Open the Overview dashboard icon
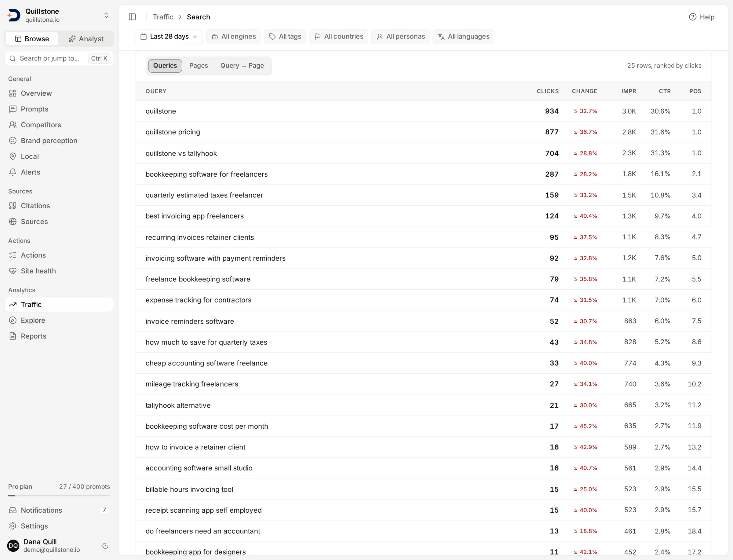Image resolution: width=733 pixels, height=560 pixels. [x=13, y=93]
